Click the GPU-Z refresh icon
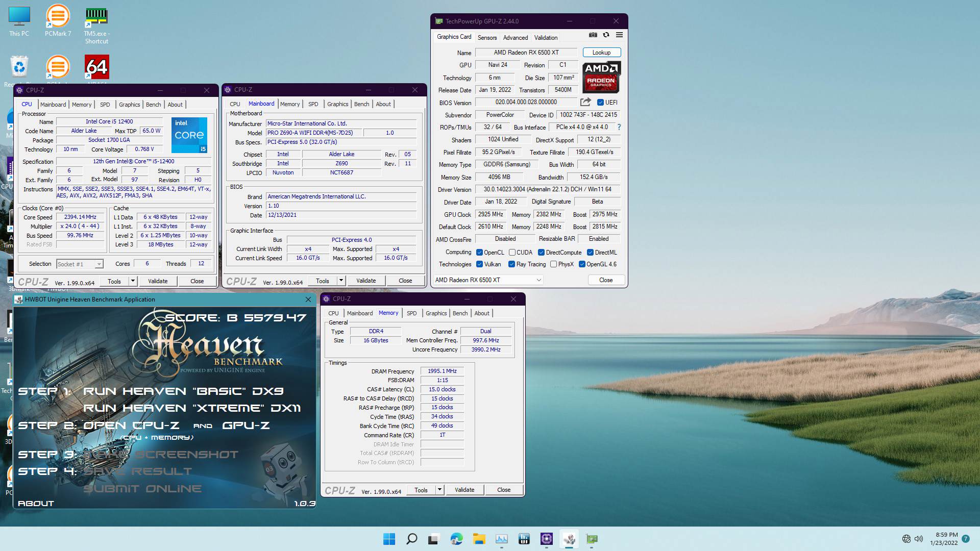The width and height of the screenshot is (980, 551). [606, 35]
